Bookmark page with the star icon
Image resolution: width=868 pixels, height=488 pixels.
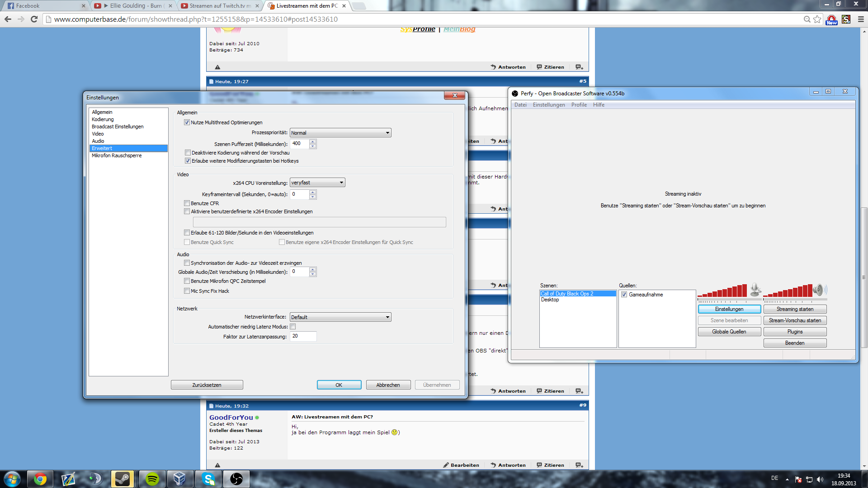[817, 19]
